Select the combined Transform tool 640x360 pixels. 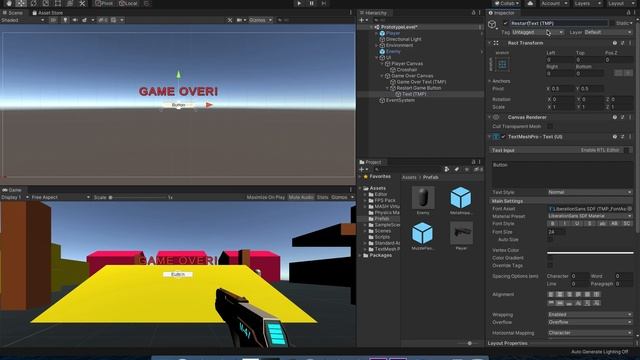(70, 3)
